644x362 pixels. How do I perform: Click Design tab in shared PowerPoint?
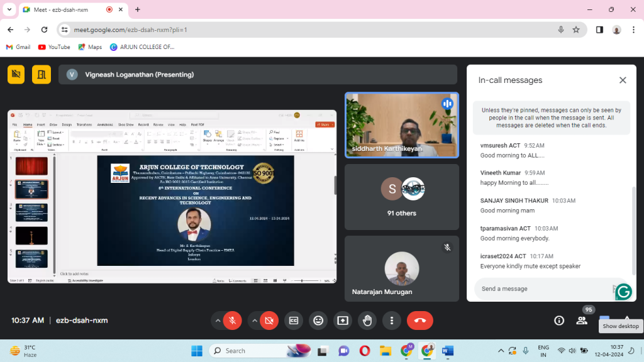[x=67, y=124]
